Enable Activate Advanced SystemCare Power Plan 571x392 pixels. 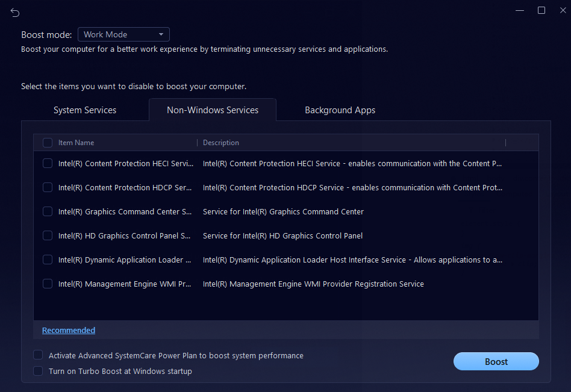coord(38,355)
